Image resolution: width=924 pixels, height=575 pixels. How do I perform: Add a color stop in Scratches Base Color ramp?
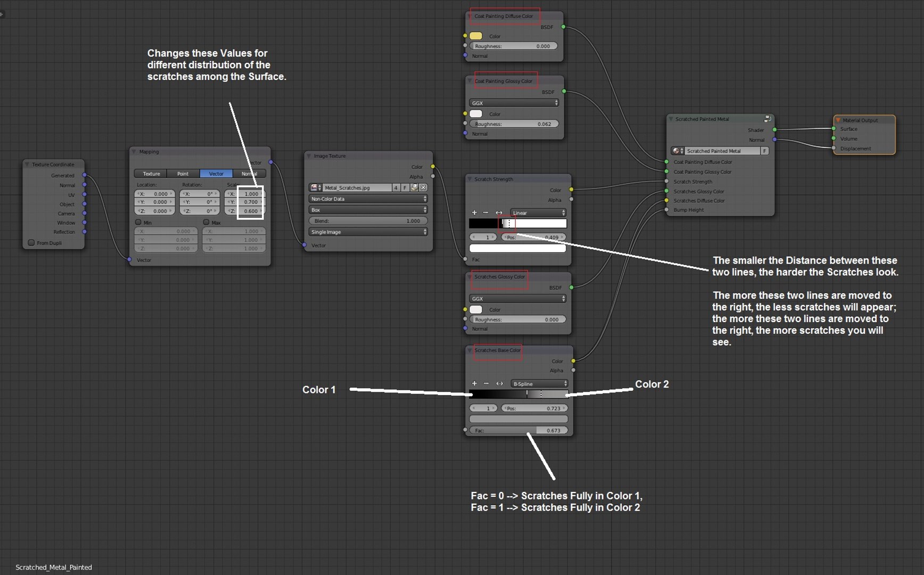(x=474, y=383)
